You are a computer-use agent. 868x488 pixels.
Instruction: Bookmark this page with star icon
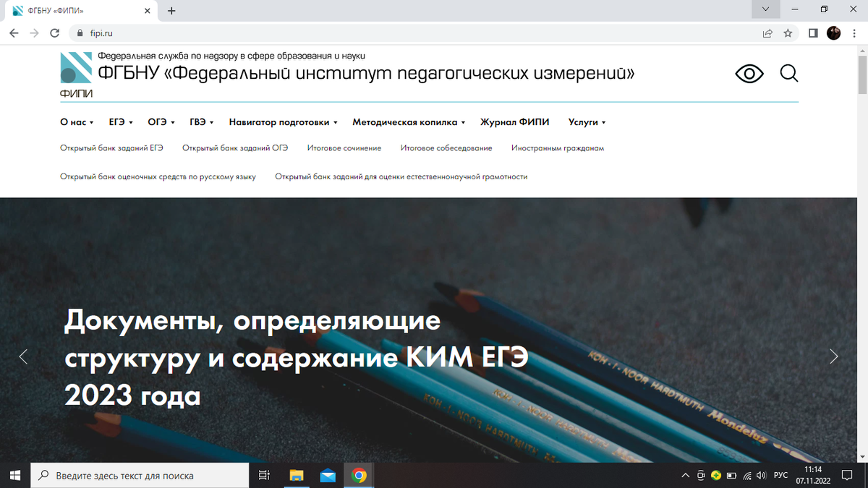click(x=788, y=33)
